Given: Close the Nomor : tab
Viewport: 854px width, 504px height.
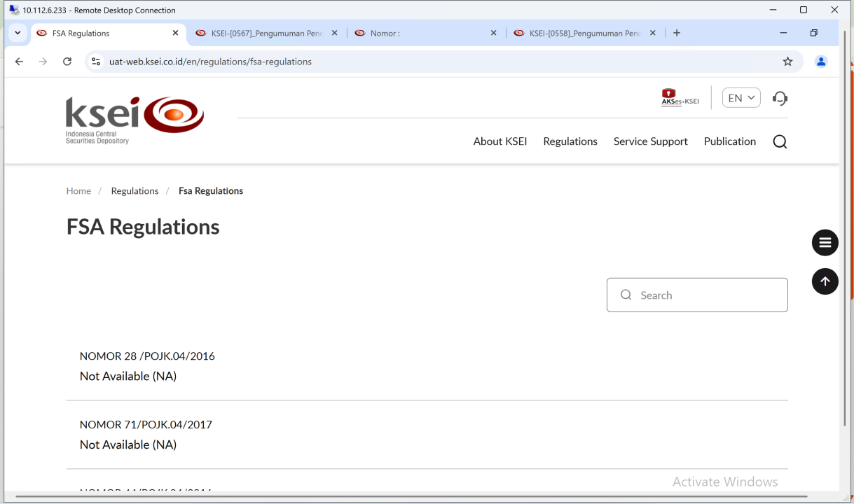Looking at the screenshot, I should pos(493,33).
